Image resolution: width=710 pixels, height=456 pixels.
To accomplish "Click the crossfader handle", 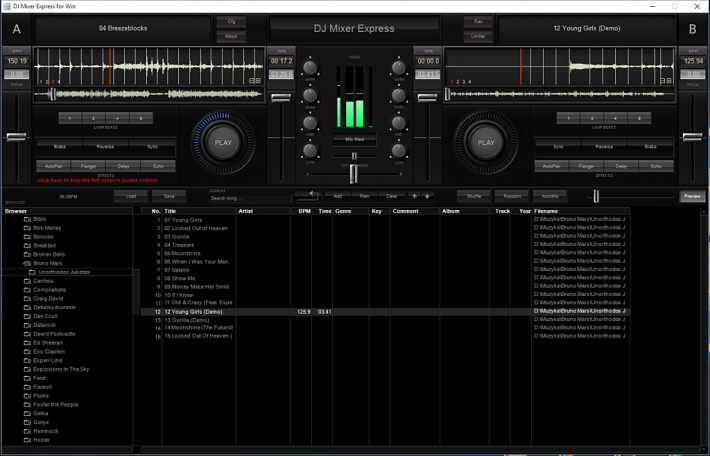I will [x=354, y=174].
